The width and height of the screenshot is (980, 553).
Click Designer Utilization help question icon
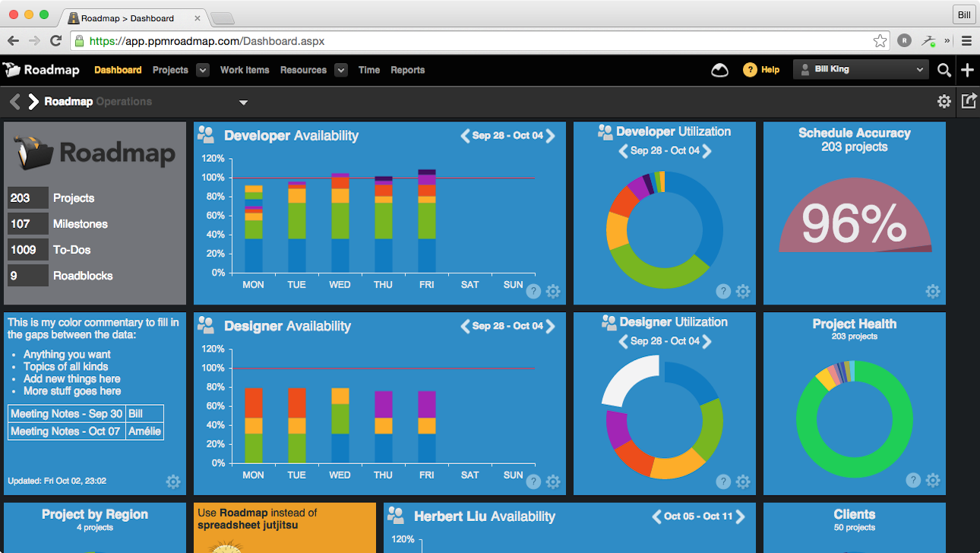[723, 482]
